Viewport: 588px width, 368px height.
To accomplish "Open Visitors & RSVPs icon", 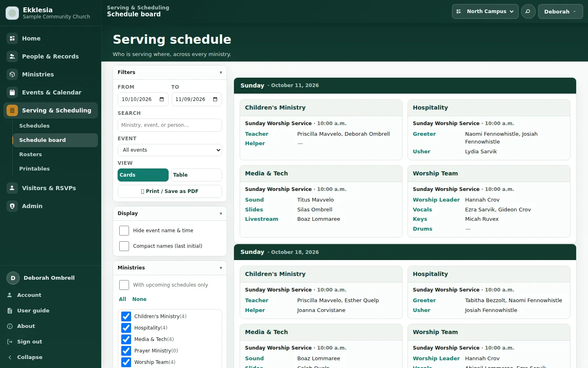I will (x=12, y=188).
